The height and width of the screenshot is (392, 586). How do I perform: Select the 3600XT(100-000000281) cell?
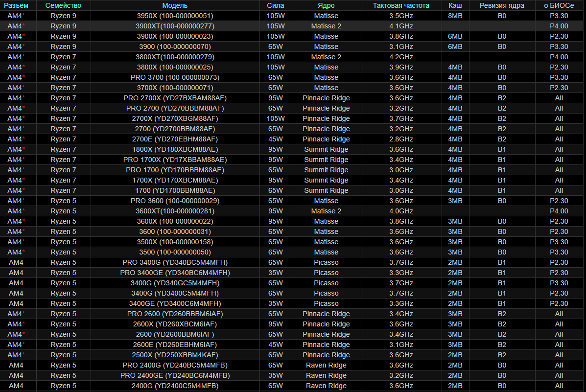(175, 211)
